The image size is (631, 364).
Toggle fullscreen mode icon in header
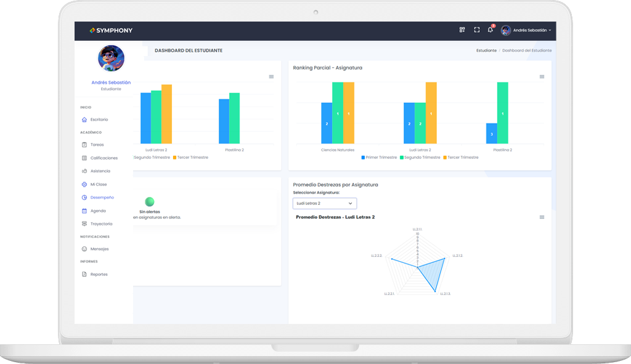point(476,30)
